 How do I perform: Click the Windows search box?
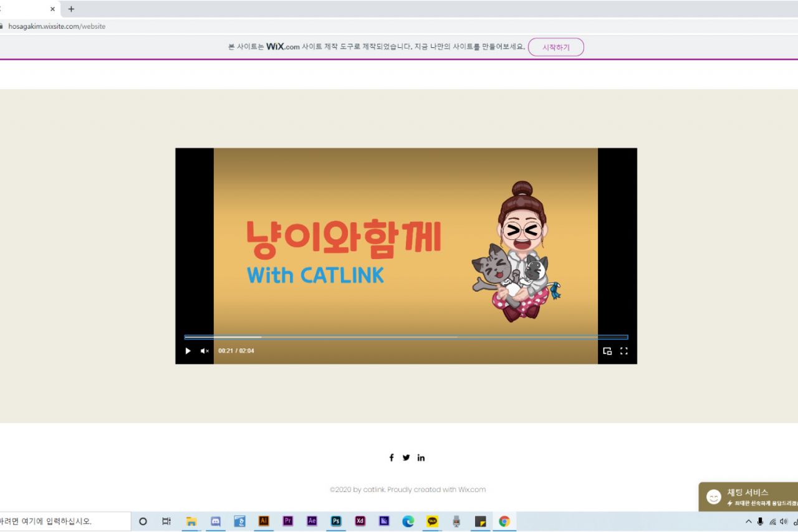click(x=65, y=521)
